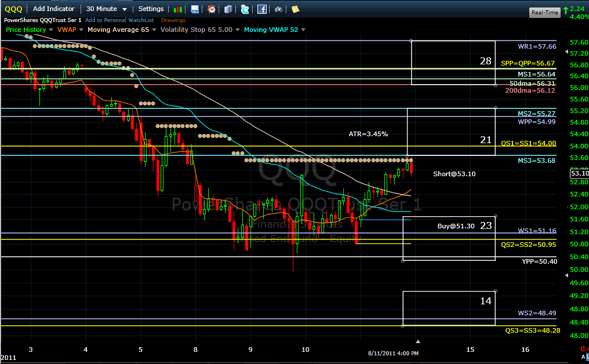Click the 4.40% change value
This screenshot has width=589, height=364.
579,17
